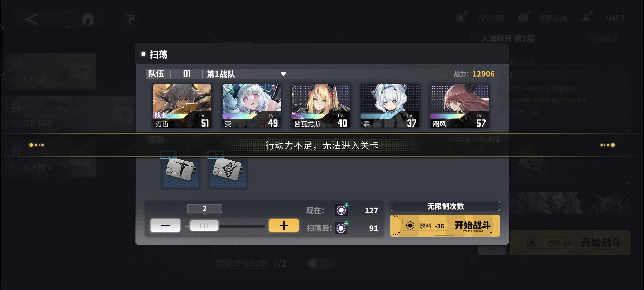Tap the back arrow icon
The image size is (644, 290).
(x=31, y=19)
